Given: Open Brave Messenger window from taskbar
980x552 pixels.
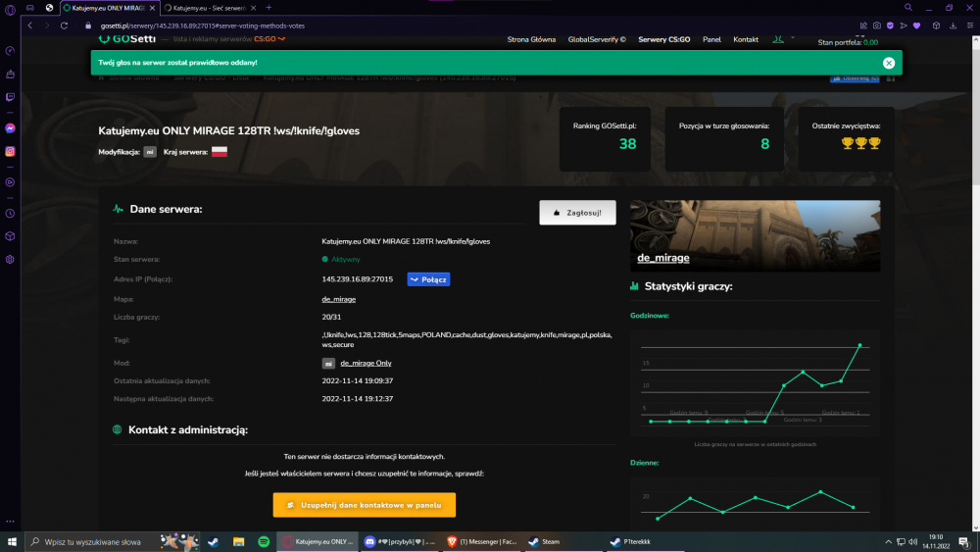Looking at the screenshot, I should pyautogui.click(x=482, y=542).
